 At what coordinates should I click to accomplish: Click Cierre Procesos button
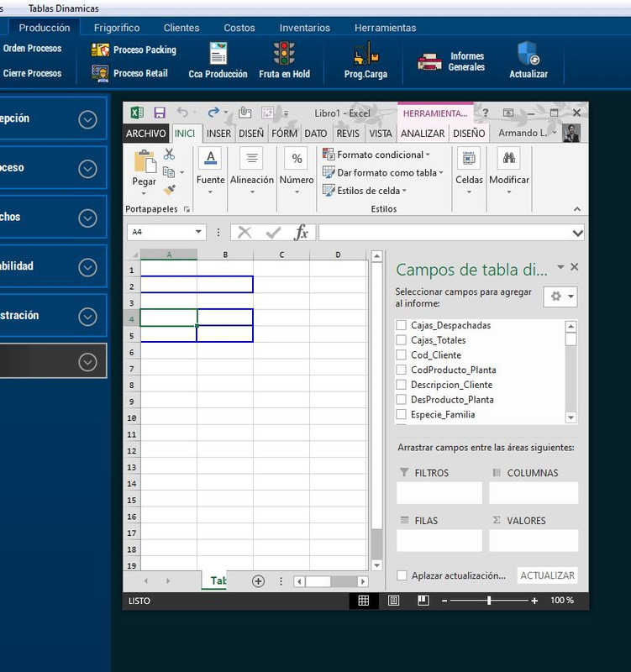point(32,73)
